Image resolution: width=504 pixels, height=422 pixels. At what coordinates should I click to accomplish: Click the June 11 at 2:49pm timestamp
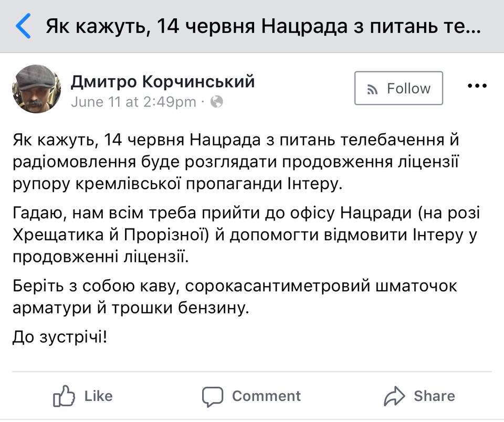(x=133, y=101)
